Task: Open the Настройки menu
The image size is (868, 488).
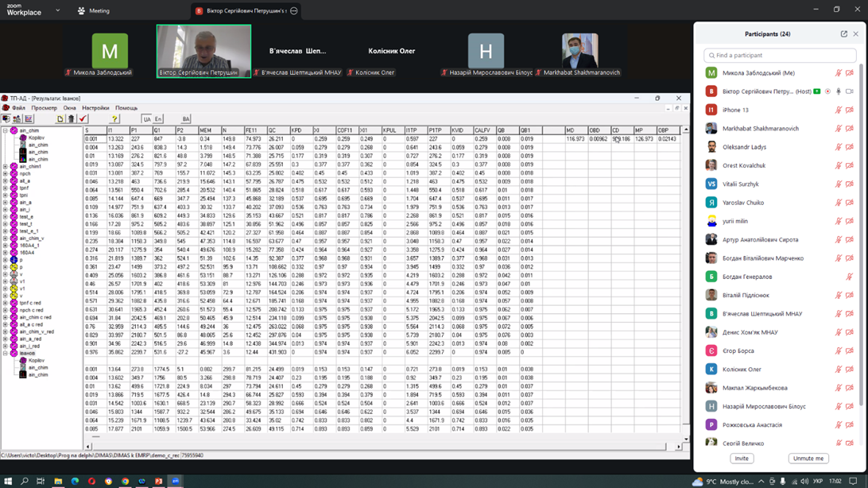Action: [95, 108]
